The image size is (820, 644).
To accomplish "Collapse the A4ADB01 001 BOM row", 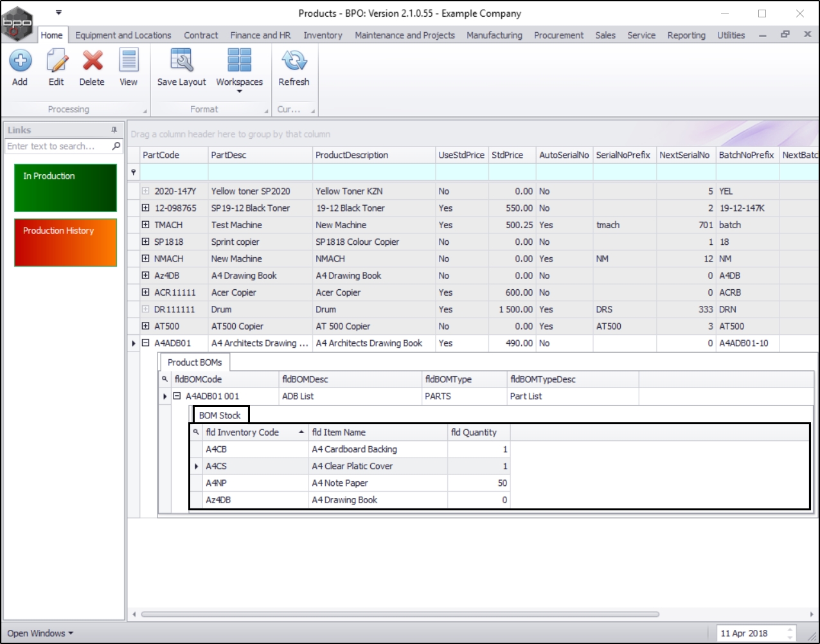I will coord(177,397).
